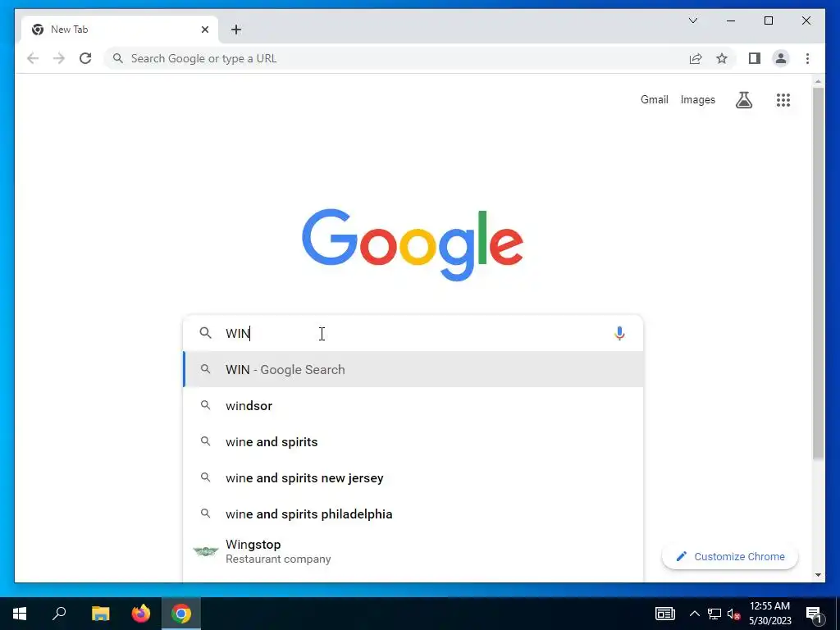Click the page vertical scrollbar
The height and width of the screenshot is (630, 840).
(818, 273)
